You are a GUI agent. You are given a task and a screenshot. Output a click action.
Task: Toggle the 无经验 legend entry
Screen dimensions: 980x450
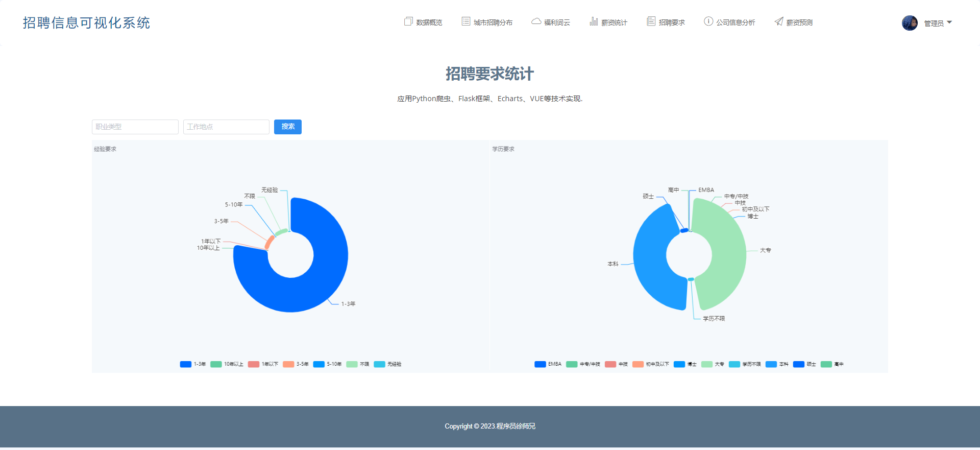[387, 364]
